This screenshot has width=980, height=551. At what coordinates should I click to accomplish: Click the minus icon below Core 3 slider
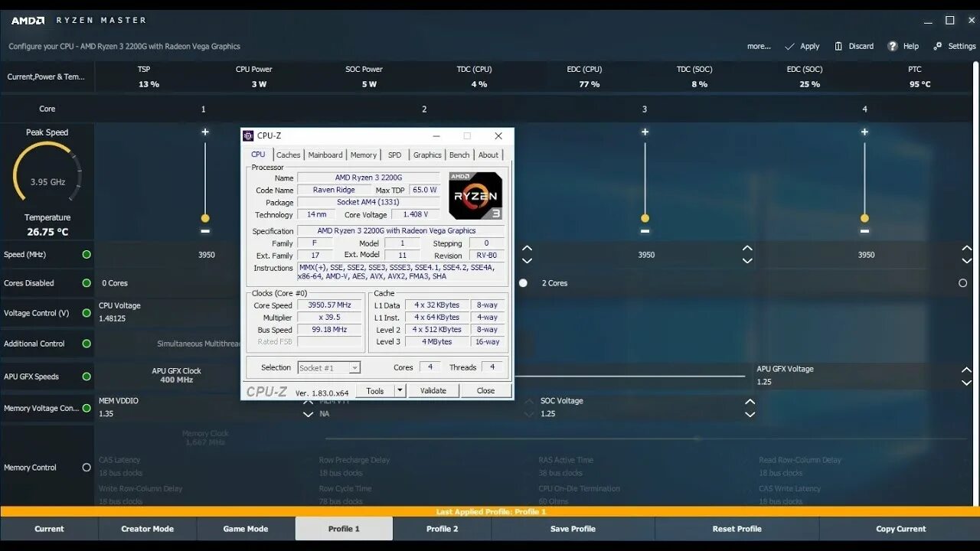coord(645,230)
